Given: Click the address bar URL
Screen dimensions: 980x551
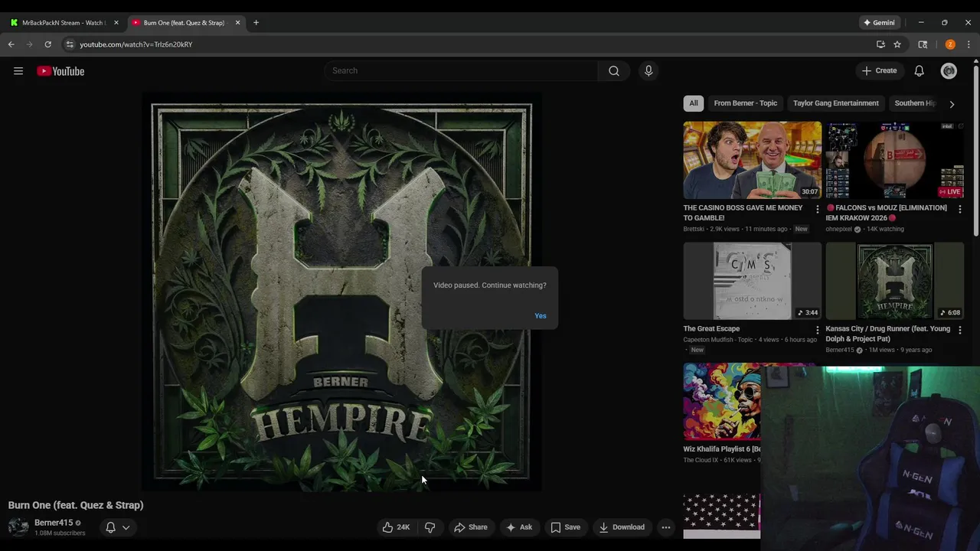Looking at the screenshot, I should pos(136,44).
